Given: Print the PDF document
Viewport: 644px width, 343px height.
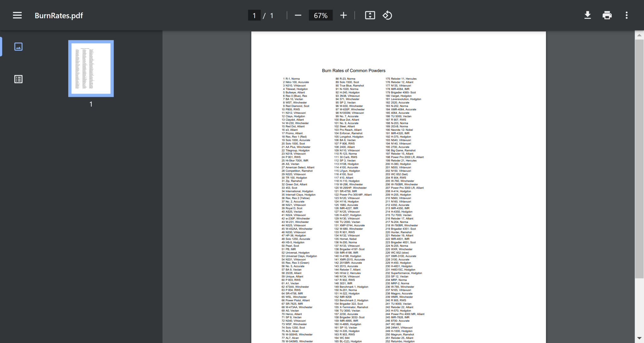Looking at the screenshot, I should click(607, 15).
